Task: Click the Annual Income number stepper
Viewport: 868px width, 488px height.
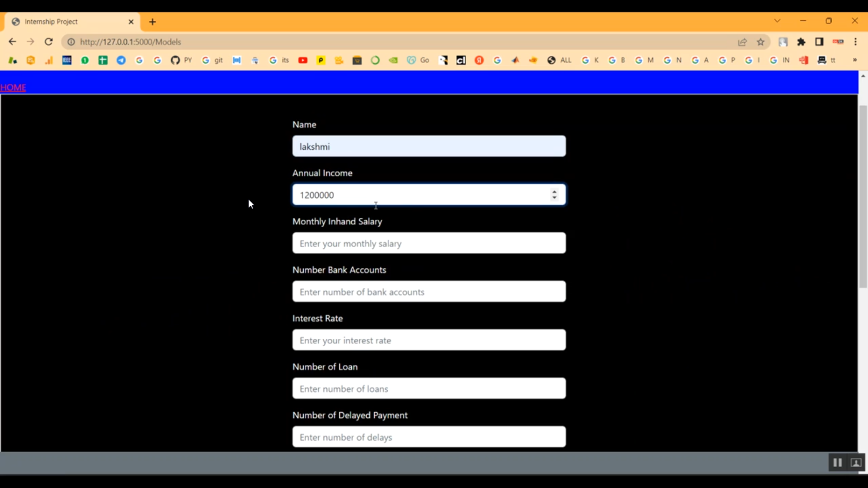Action: pos(554,195)
